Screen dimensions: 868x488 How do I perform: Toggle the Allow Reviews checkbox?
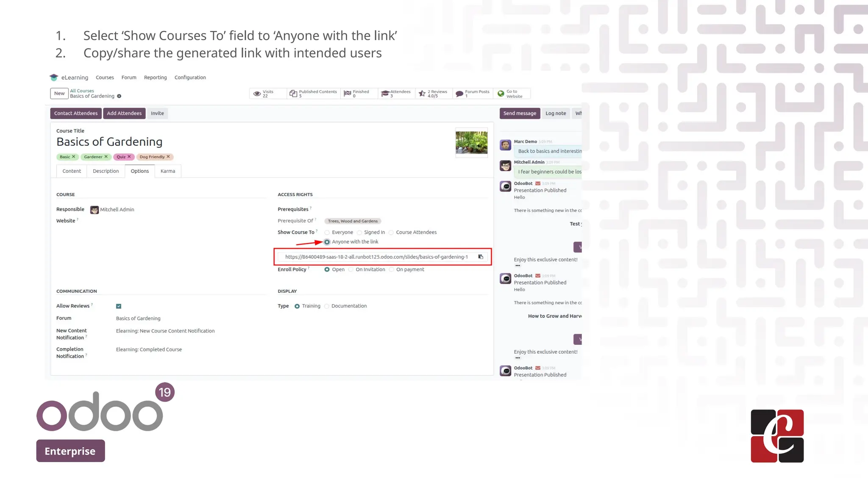click(x=119, y=306)
